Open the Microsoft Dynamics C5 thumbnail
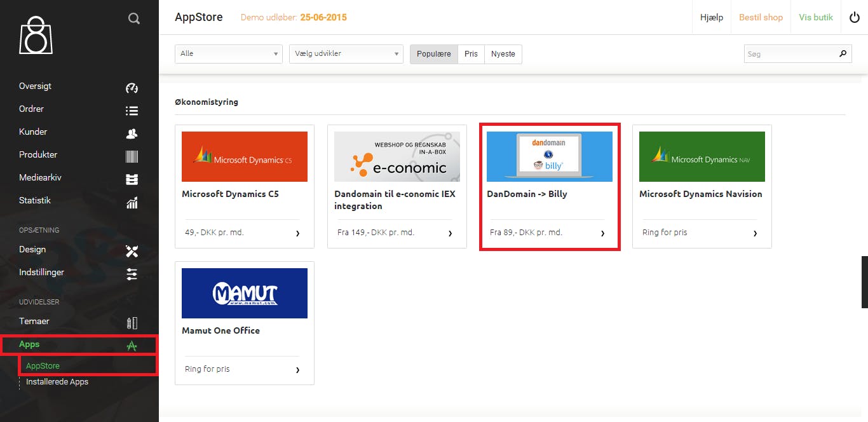This screenshot has width=868, height=422. pos(245,156)
